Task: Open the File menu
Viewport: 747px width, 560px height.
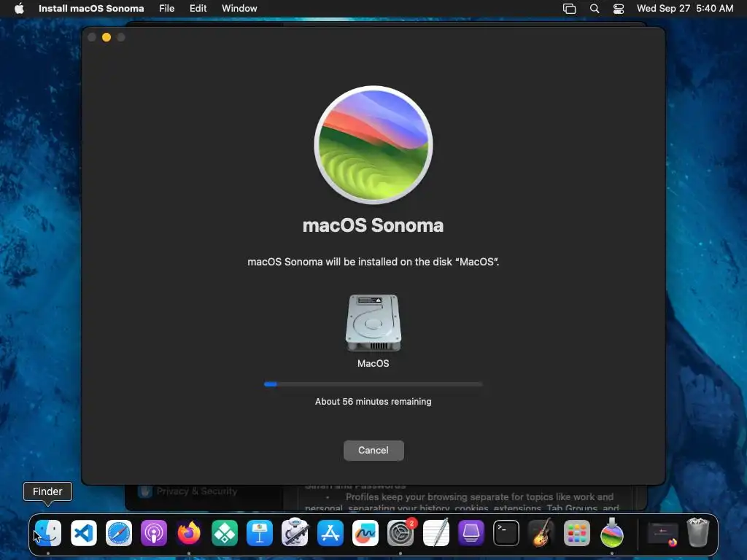Action: [x=167, y=9]
